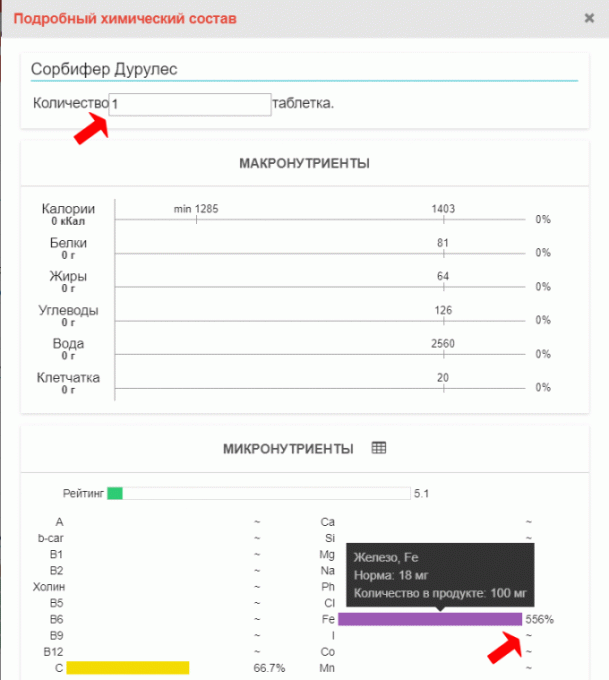
Task: Click the МИКРОНУТРИЕНТЫ section header text
Action: [288, 450]
